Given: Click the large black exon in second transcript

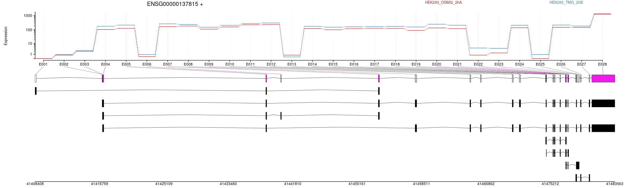Looking at the screenshot, I should [603, 103].
